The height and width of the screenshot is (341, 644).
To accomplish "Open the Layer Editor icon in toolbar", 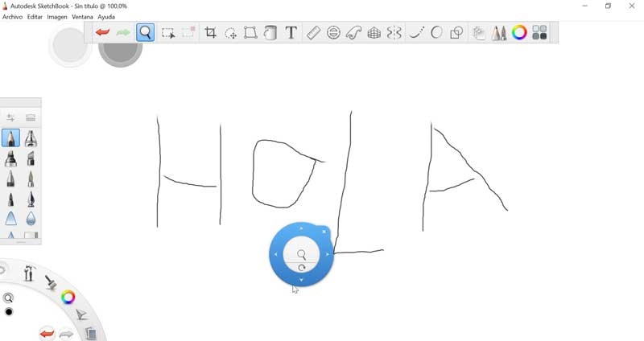I will point(478,33).
